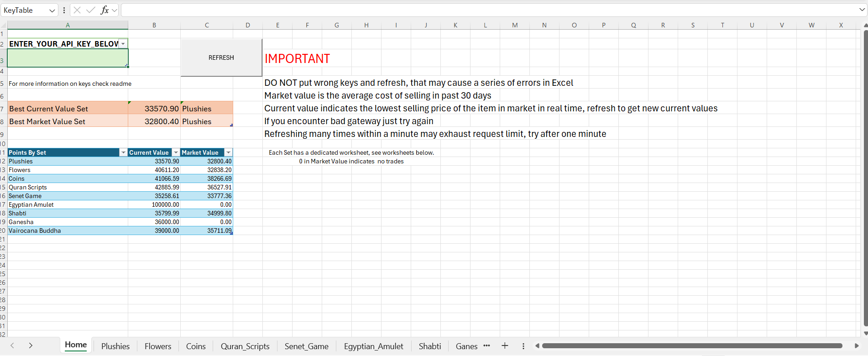Open the Current Value column filter
Viewport: 868px width, 356px height.
176,152
